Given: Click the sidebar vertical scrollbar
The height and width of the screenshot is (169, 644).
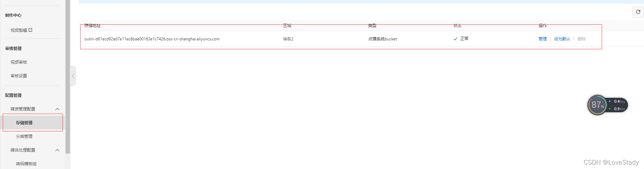Looking at the screenshot, I should (x=68, y=77).
